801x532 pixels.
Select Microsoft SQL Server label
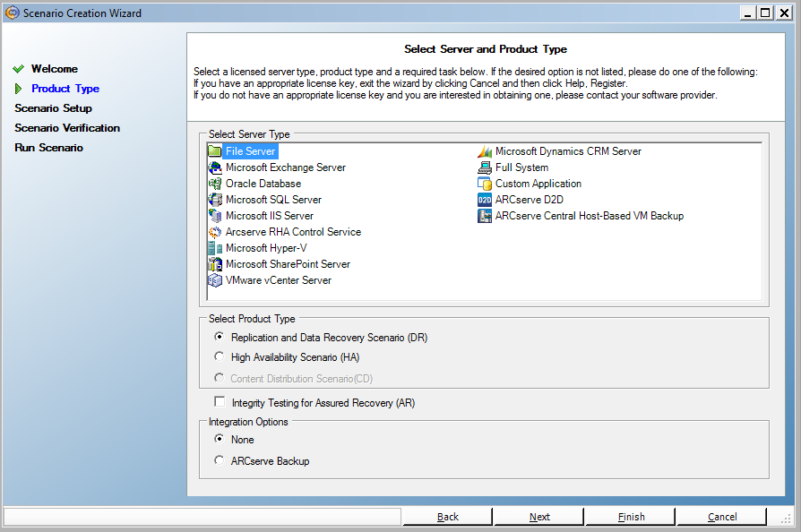coord(273,200)
